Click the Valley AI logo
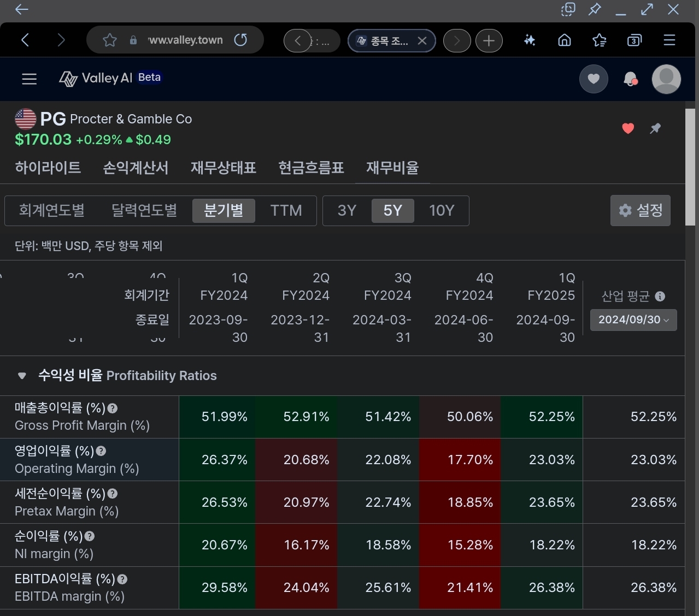The height and width of the screenshot is (616, 699). click(x=96, y=78)
